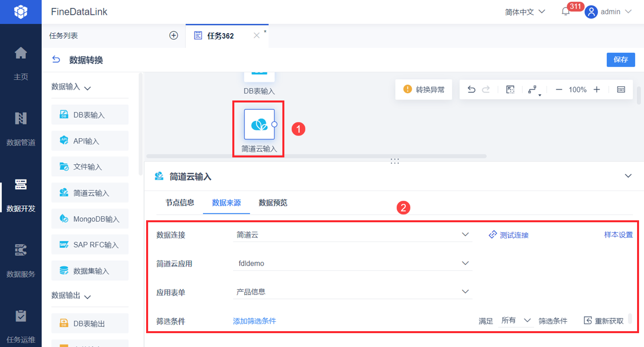Image resolution: width=644 pixels, height=347 pixels.
Task: Pick API输入 from the component list
Action: pyautogui.click(x=90, y=141)
